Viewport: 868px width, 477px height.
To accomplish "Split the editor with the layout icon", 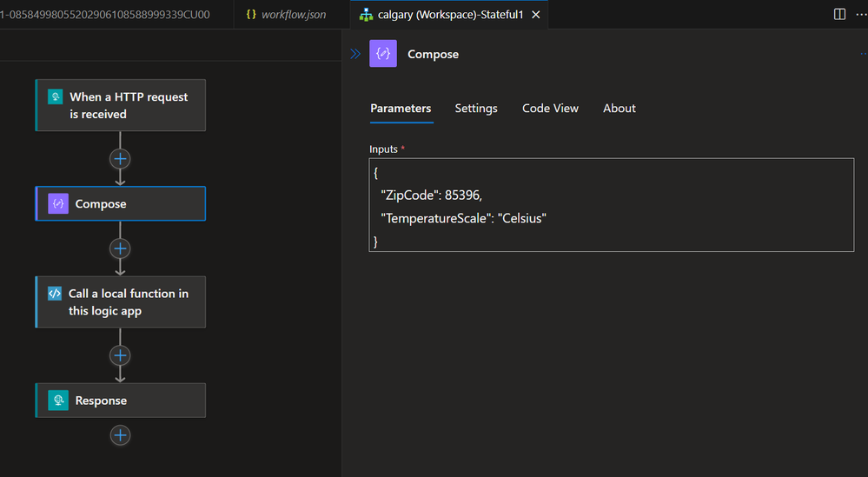I will pyautogui.click(x=840, y=15).
